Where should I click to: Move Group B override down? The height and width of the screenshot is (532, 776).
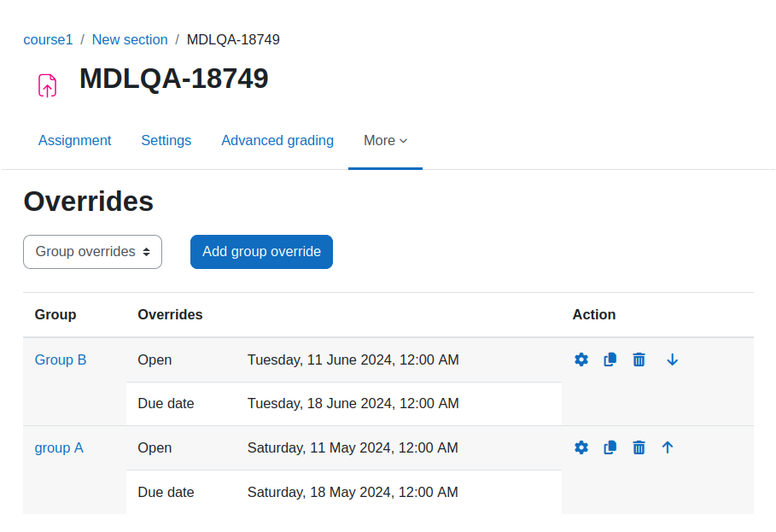(x=672, y=360)
